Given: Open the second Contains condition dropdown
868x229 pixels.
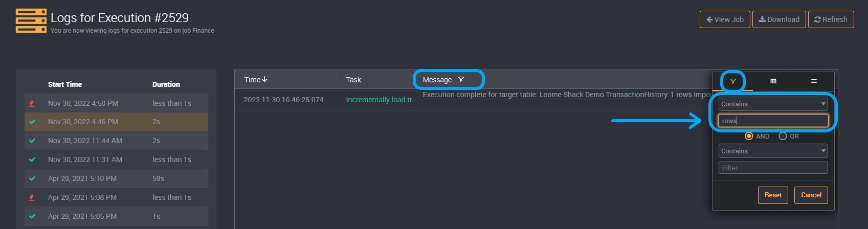Looking at the screenshot, I should pyautogui.click(x=773, y=151).
